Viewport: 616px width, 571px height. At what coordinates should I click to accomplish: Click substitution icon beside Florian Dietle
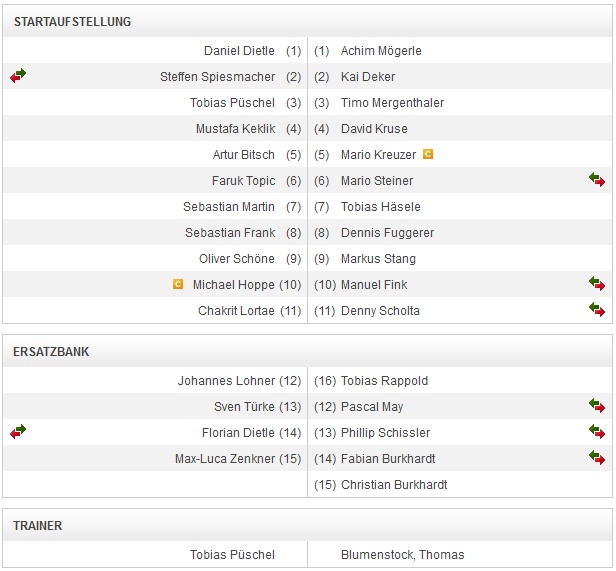click(18, 432)
